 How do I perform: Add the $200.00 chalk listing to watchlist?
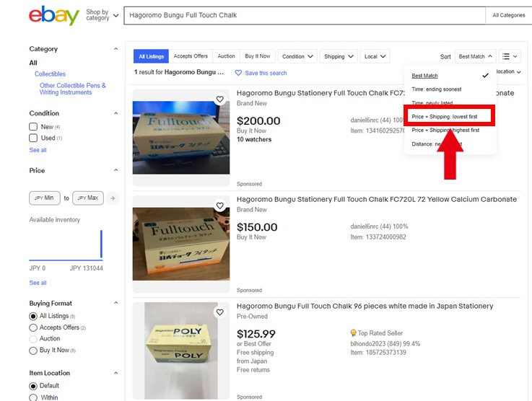click(x=220, y=100)
